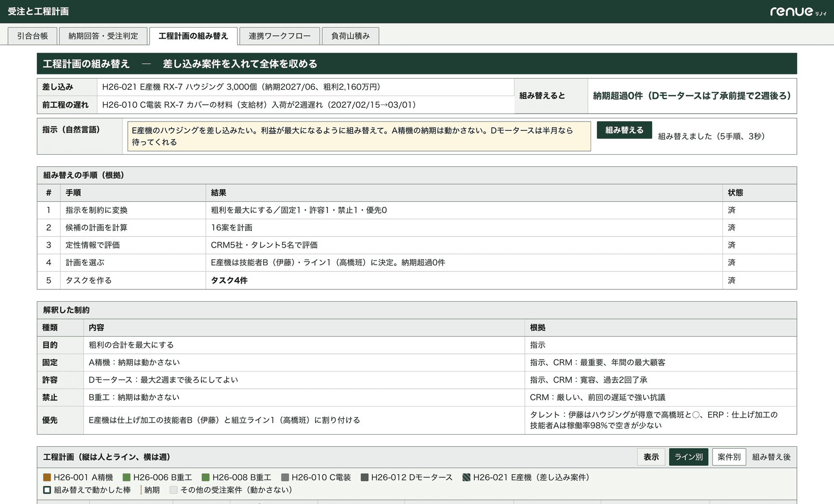Click the CRM5社・タレント5名で評価 cell

coord(464,245)
